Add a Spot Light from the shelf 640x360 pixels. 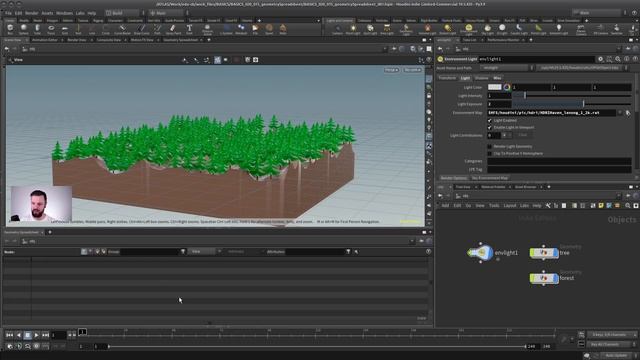[x=370, y=29]
